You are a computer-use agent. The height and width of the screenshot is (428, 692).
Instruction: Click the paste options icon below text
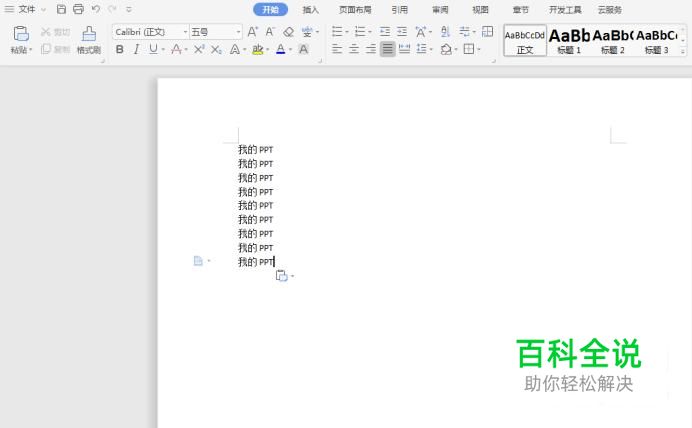coord(281,276)
